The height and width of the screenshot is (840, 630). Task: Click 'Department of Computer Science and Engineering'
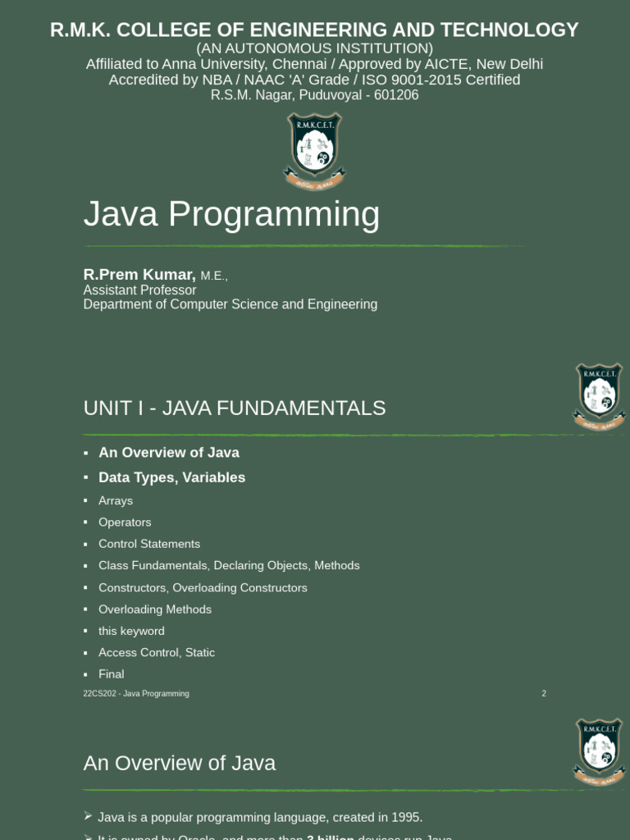pos(231,304)
